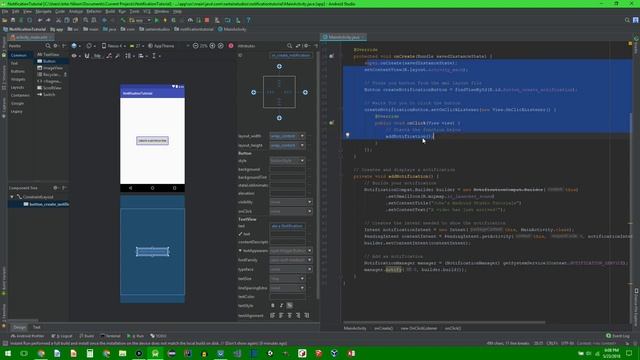Click the Redo arrow in main toolbar
Viewport: 640px width, 360px height.
tap(48, 20)
